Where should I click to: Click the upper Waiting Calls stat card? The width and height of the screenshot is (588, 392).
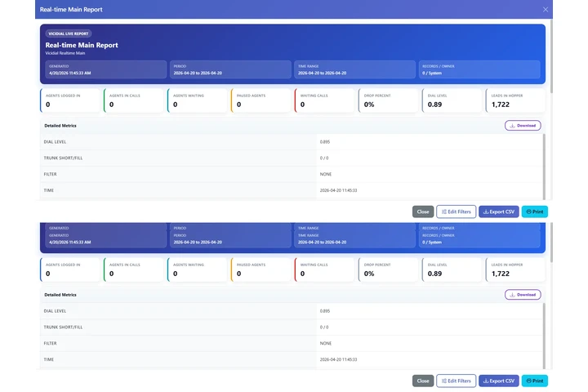point(325,100)
